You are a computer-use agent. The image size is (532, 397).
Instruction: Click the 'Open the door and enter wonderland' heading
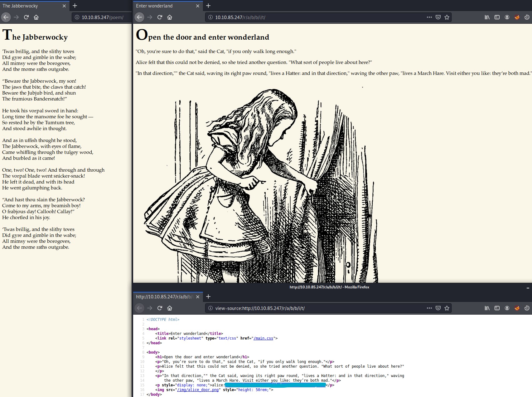point(202,35)
